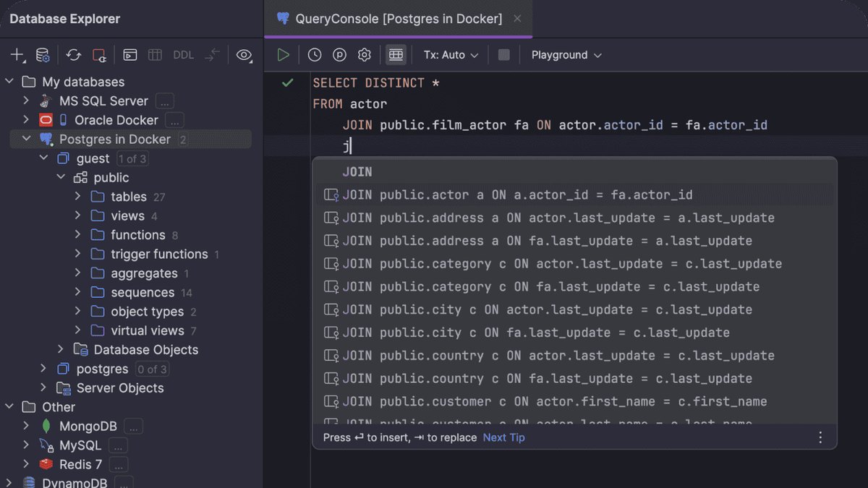
Task: Click the circled P parameters icon
Action: point(339,55)
